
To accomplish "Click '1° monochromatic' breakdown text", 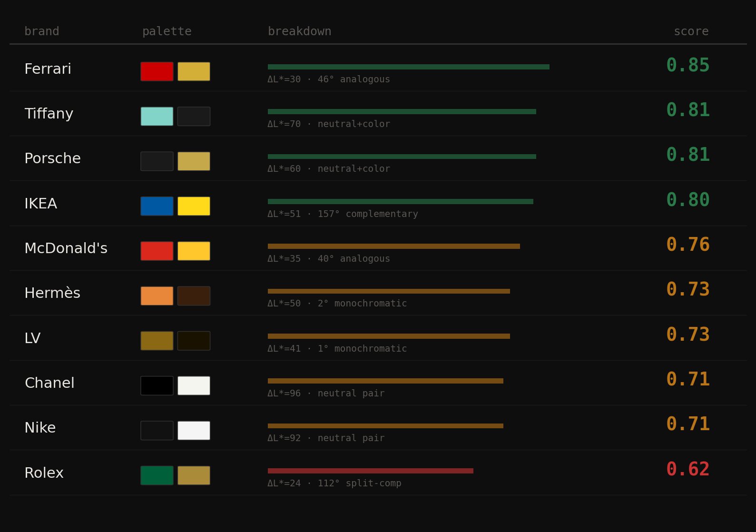I will pos(363,349).
